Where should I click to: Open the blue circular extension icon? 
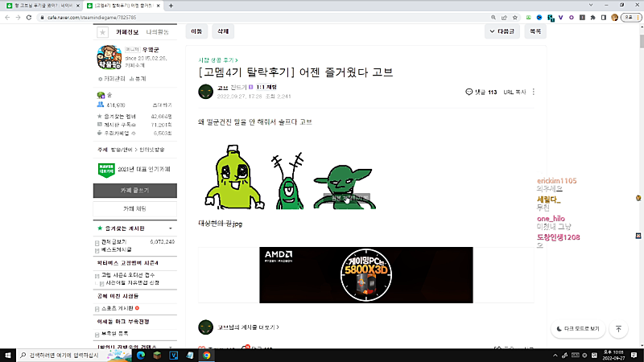pyautogui.click(x=539, y=18)
